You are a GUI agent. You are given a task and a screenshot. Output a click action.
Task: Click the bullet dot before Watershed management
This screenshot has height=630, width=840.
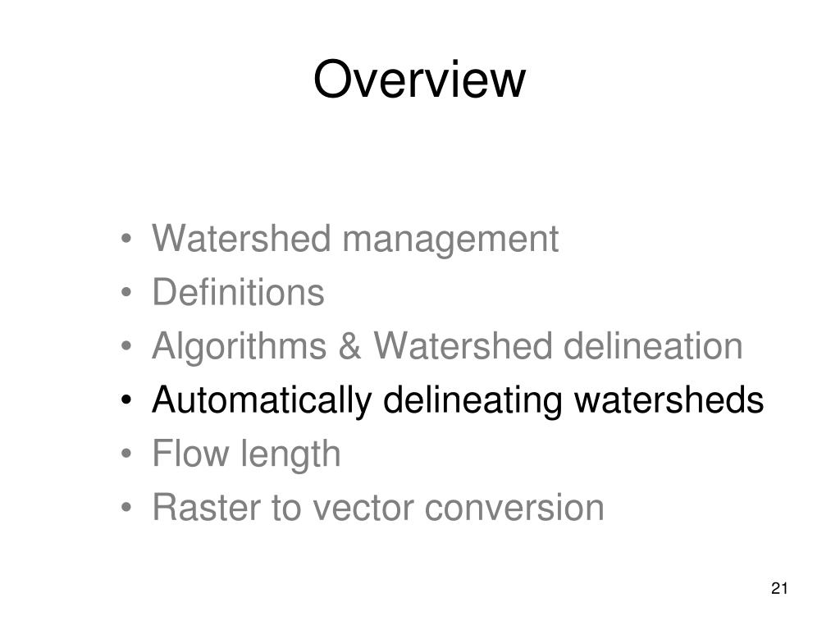(126, 239)
